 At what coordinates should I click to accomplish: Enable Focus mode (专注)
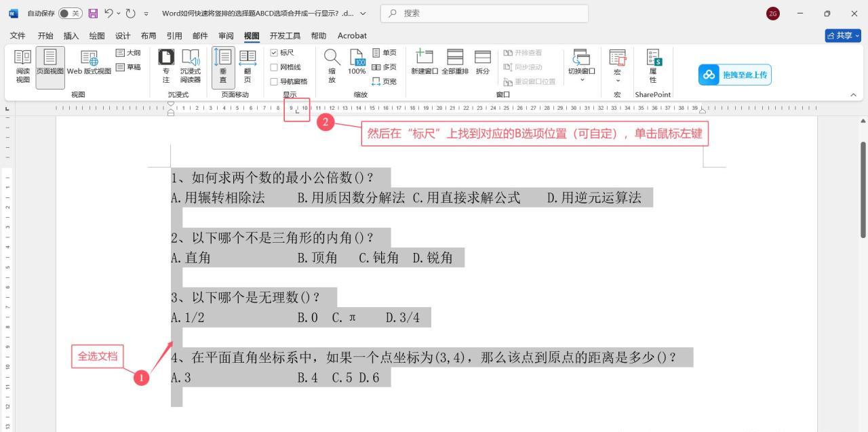[x=166, y=66]
